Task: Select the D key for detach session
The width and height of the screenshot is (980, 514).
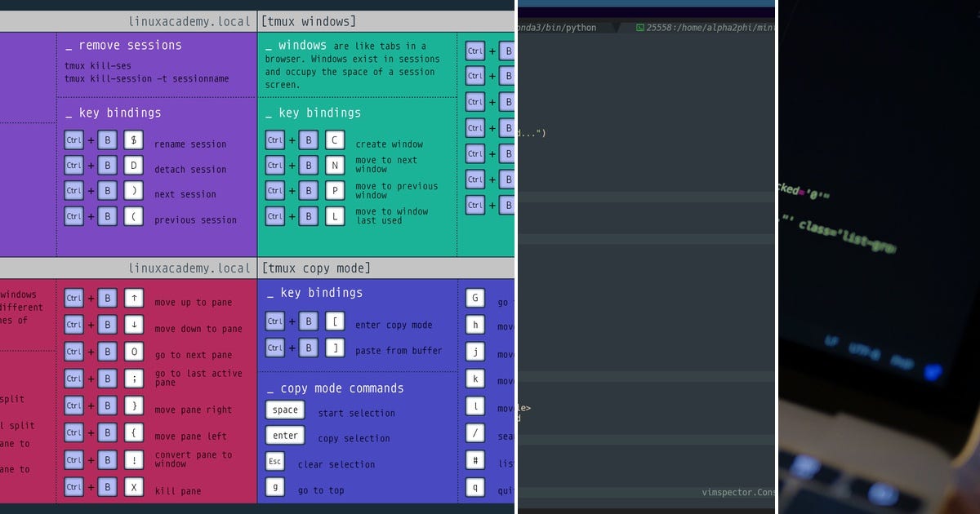Action: (x=134, y=165)
